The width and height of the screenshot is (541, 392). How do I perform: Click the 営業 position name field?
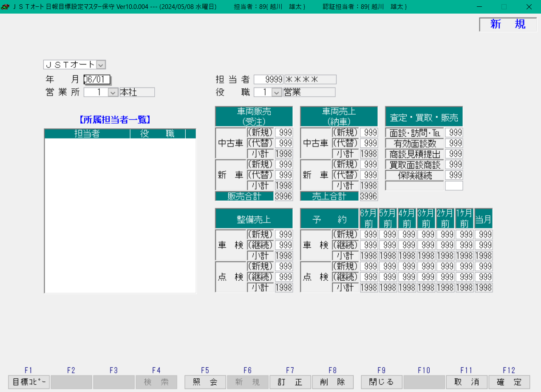coord(309,92)
